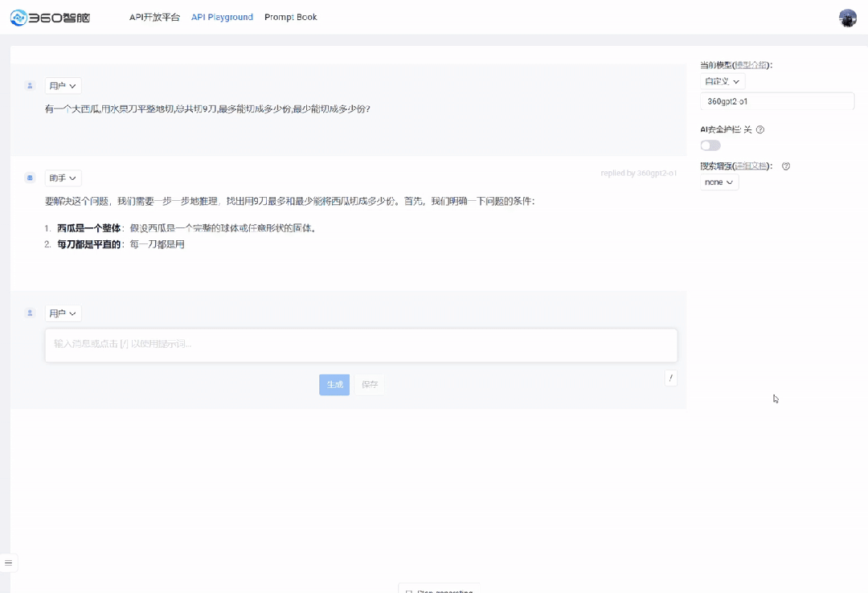
Task: Click the 保存 button
Action: [x=369, y=385]
